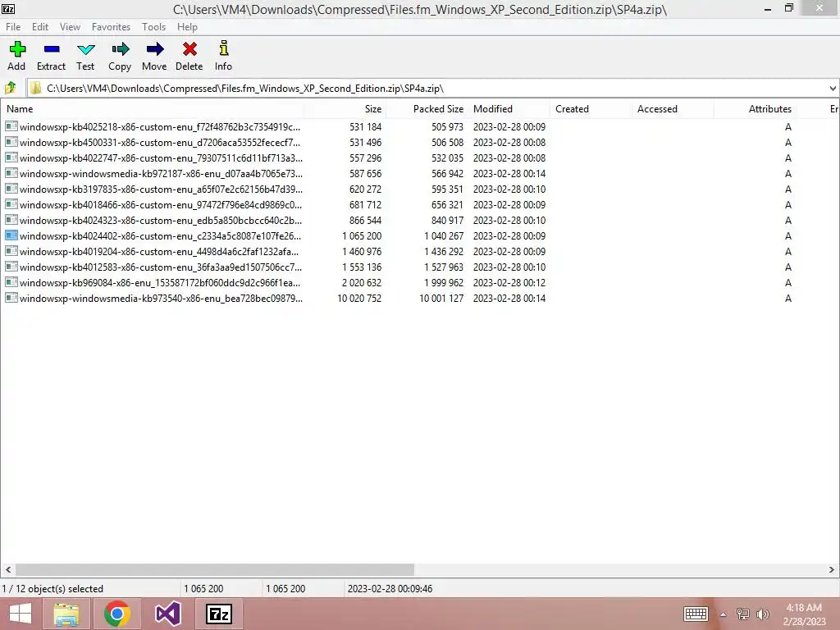Open Google Chrome from taskbar
Image resolution: width=840 pixels, height=630 pixels.
(x=116, y=614)
